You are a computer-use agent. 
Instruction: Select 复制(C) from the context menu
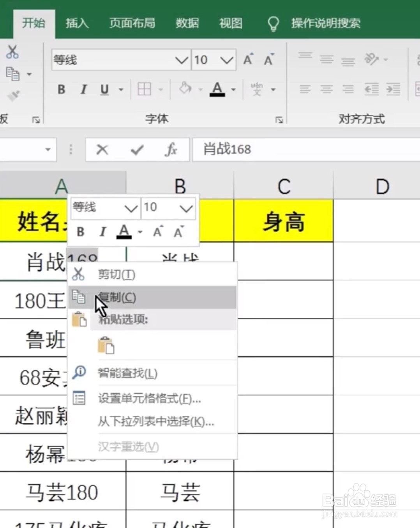[x=117, y=297]
